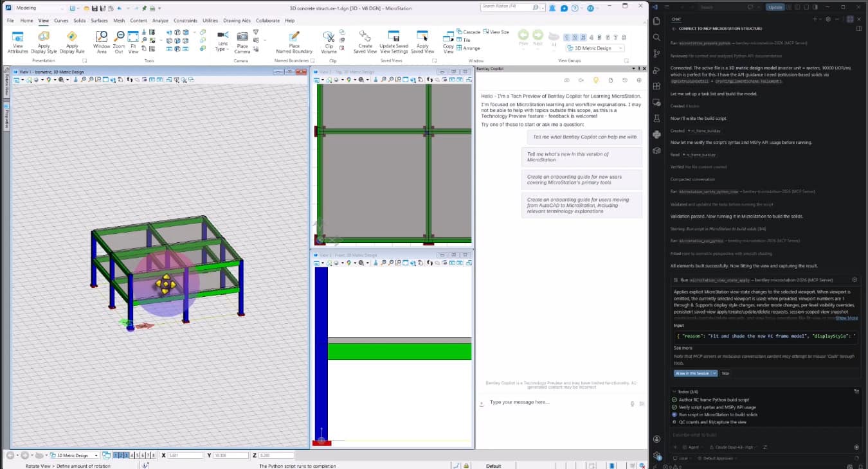Expand Presentation group dialog launcher
This screenshot has height=469, width=868.
(84, 61)
